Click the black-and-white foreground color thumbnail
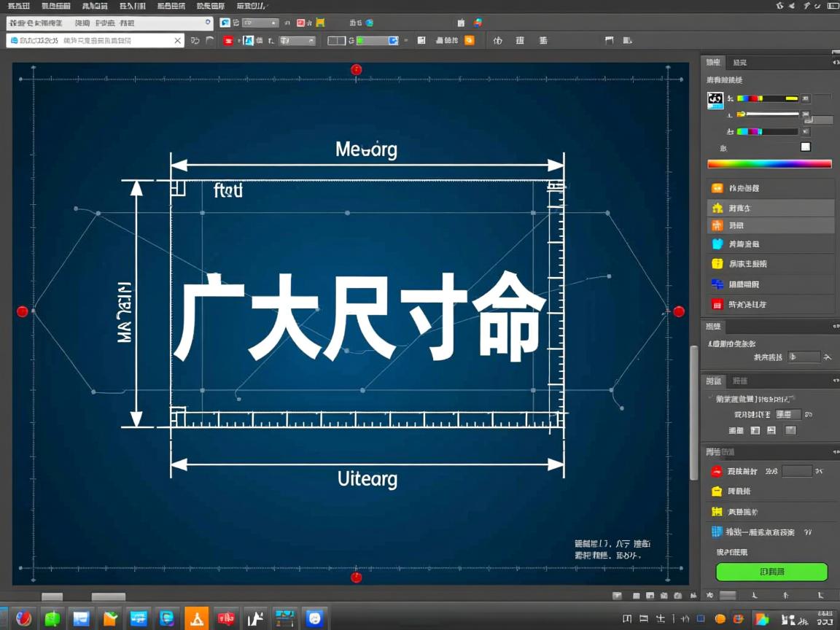The height and width of the screenshot is (630, 840). click(715, 101)
